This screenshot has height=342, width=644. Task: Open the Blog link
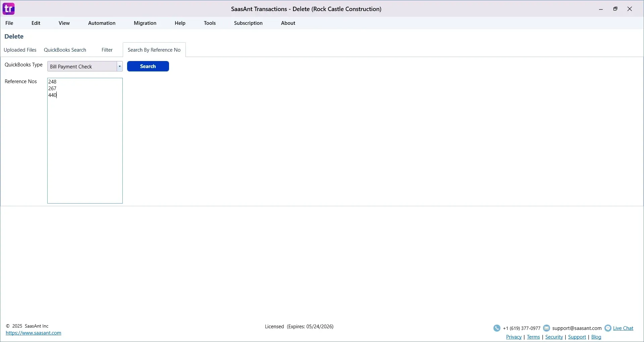(597, 337)
